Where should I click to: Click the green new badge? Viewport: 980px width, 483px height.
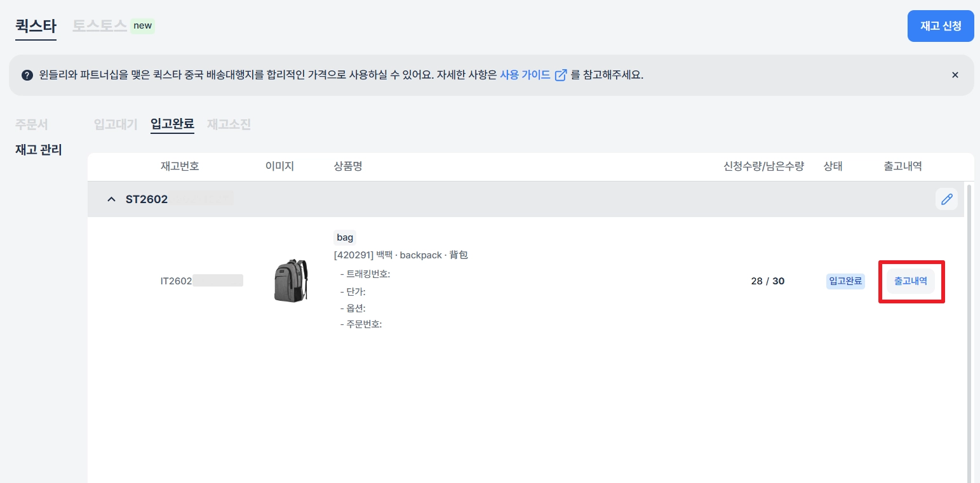coord(142,26)
